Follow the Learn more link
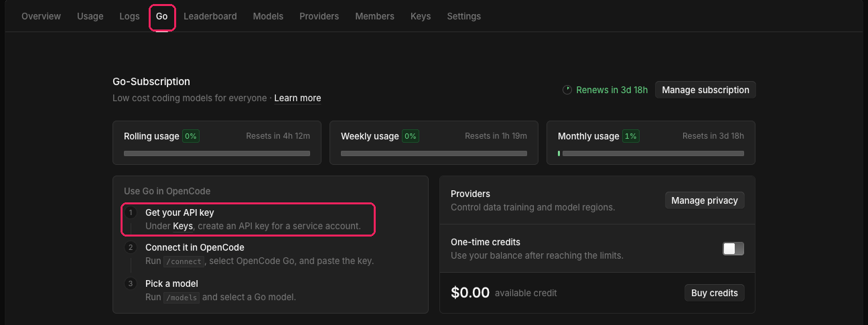The image size is (868, 325). pos(297,98)
